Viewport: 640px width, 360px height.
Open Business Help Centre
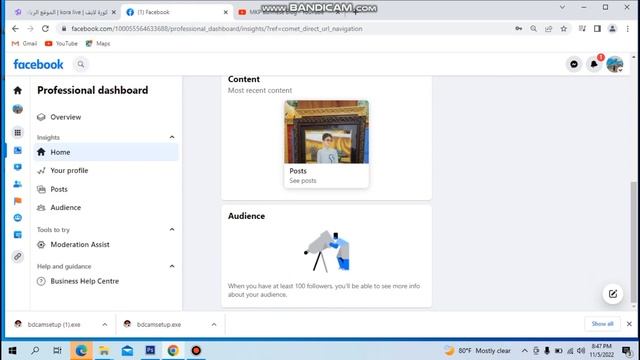[x=106, y=281]
